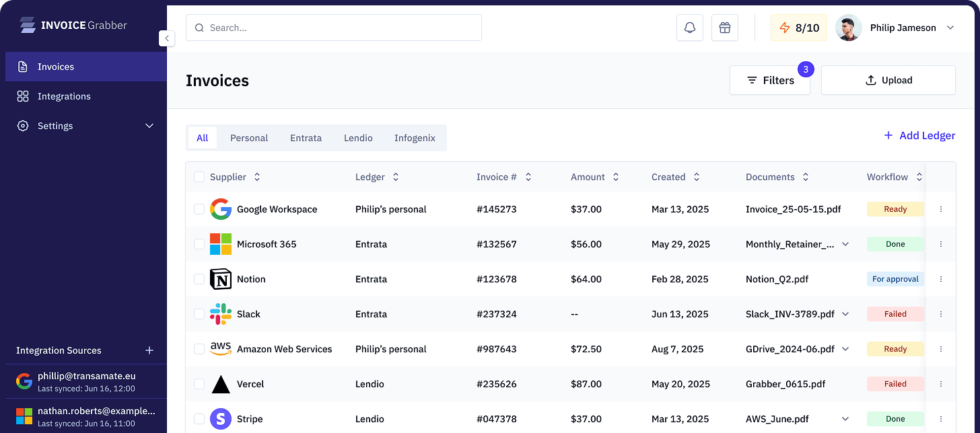Image resolution: width=980 pixels, height=433 pixels.
Task: Select all invoices via the header checkbox
Action: tap(199, 177)
